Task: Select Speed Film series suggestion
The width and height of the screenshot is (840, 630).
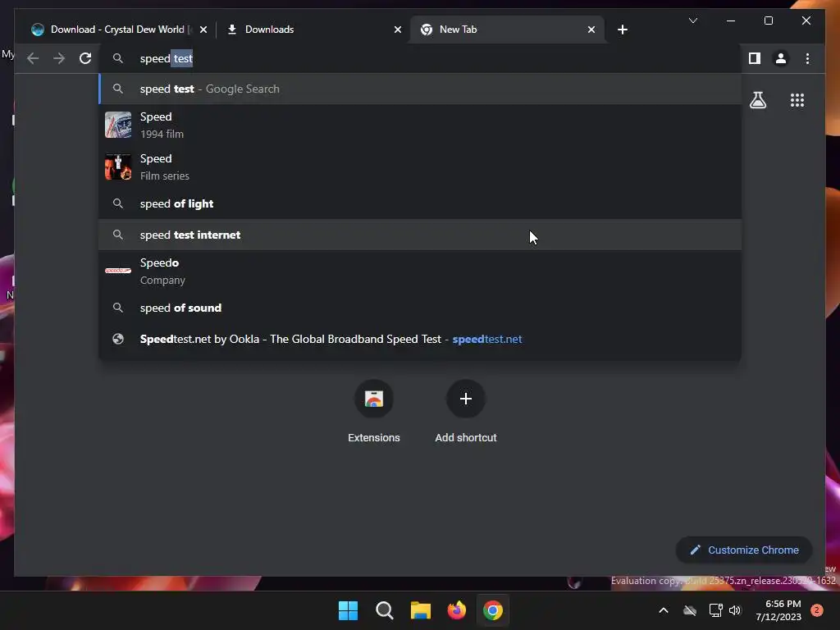Action: click(420, 167)
